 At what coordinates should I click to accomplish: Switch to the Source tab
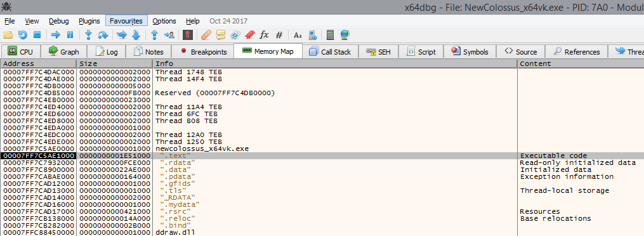tap(520, 52)
